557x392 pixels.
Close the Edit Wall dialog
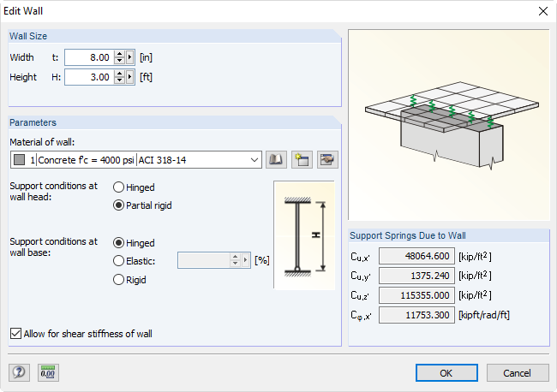pos(542,11)
